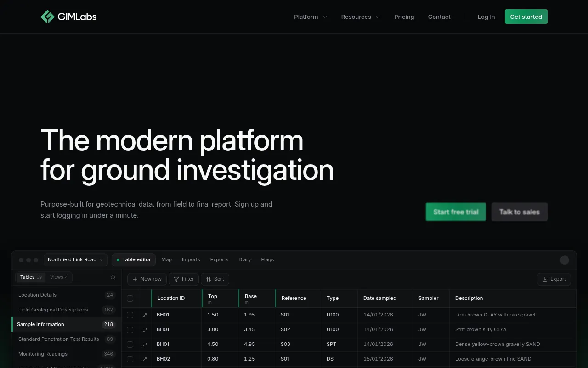Click the 'Firm brown CLAY with rare gravel' cell
Viewport: 588px width, 368px height.
pos(512,315)
